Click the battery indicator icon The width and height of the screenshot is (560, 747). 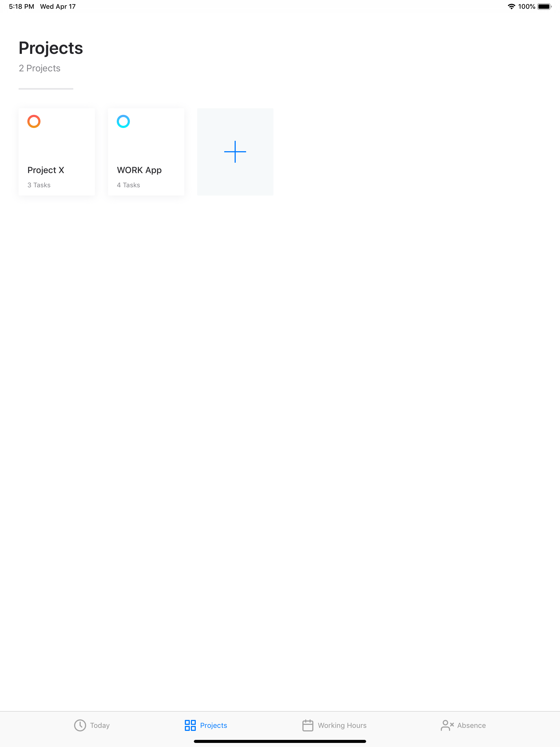tap(544, 6)
